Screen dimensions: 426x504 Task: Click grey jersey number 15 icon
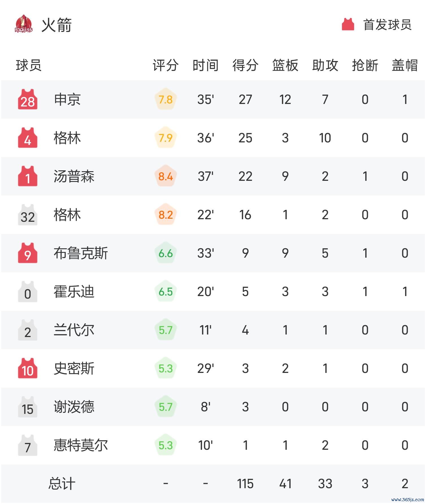pos(28,407)
